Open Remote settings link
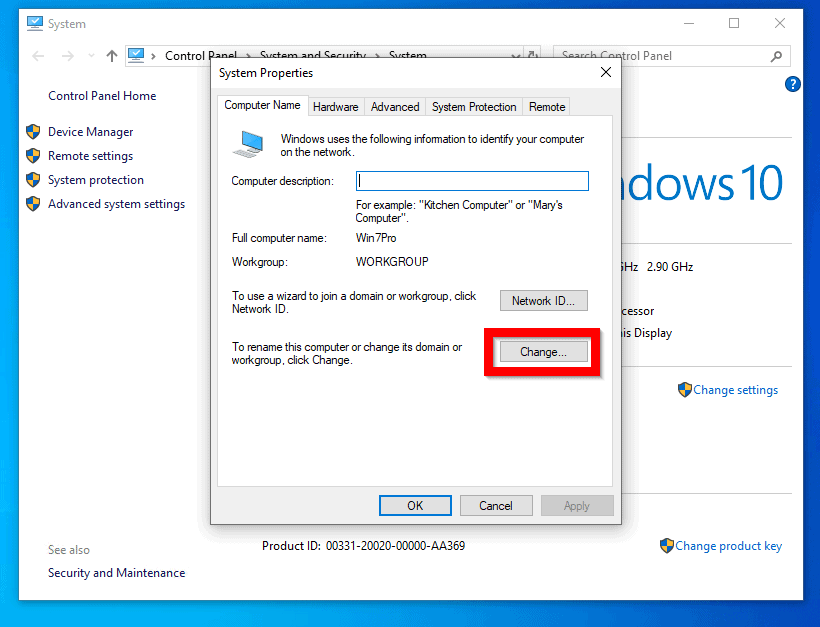The image size is (820, 627). (x=90, y=156)
